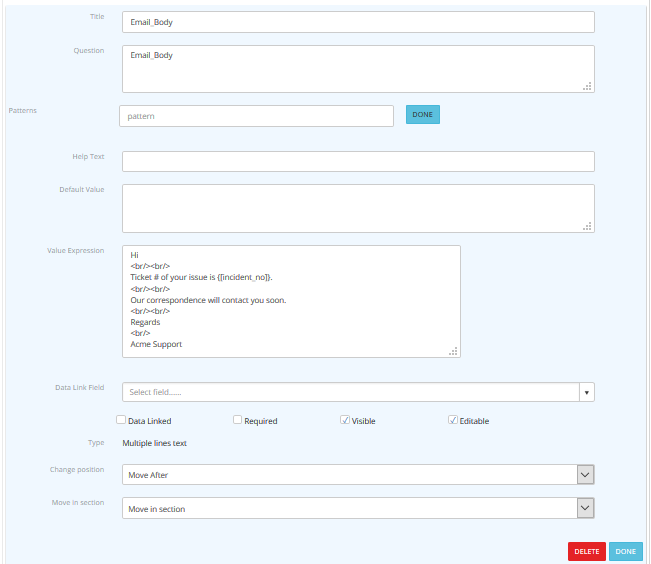Open the Data Link Field dropdown arrow
The height and width of the screenshot is (564, 651).
pos(587,392)
